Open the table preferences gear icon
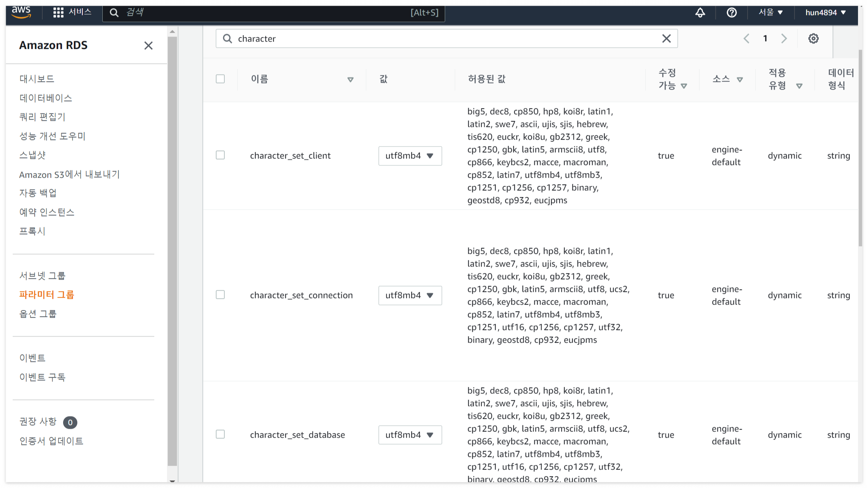 (x=813, y=38)
